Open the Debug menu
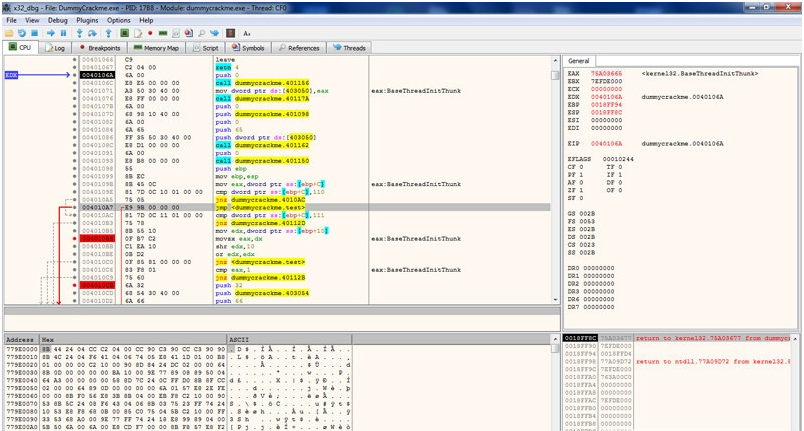 point(58,20)
